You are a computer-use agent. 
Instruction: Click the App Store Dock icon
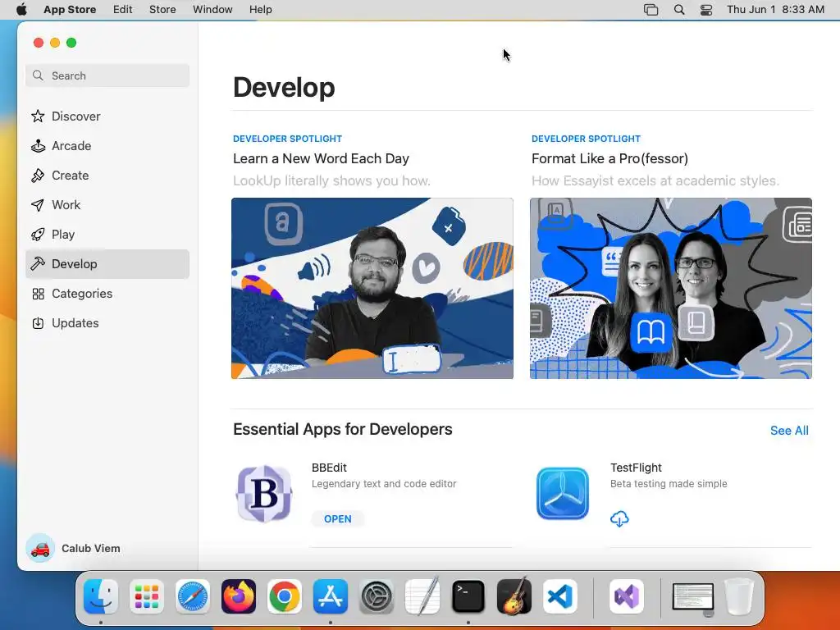[x=331, y=596]
